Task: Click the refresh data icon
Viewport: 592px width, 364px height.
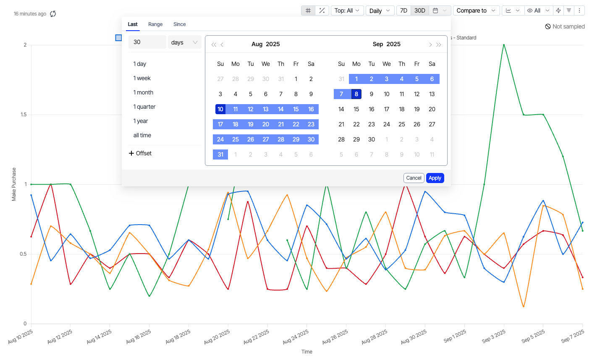Action: tap(53, 14)
